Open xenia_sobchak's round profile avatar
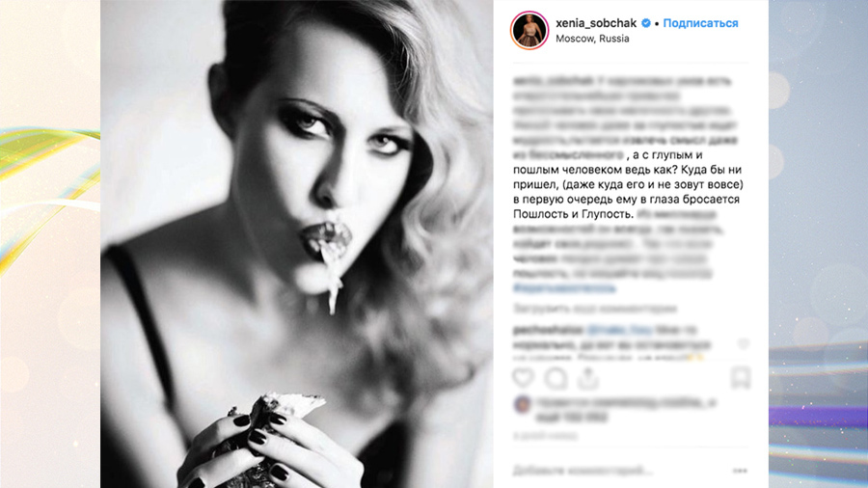Screen dimensions: 868x488 pyautogui.click(x=529, y=31)
